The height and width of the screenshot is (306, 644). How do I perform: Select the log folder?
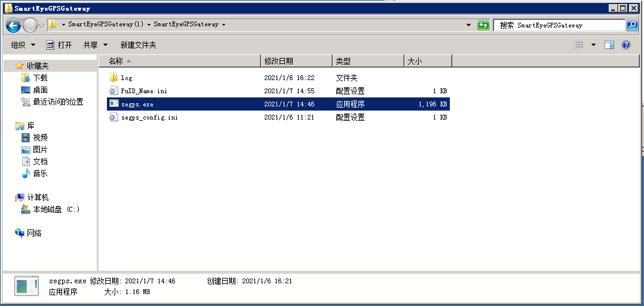126,78
